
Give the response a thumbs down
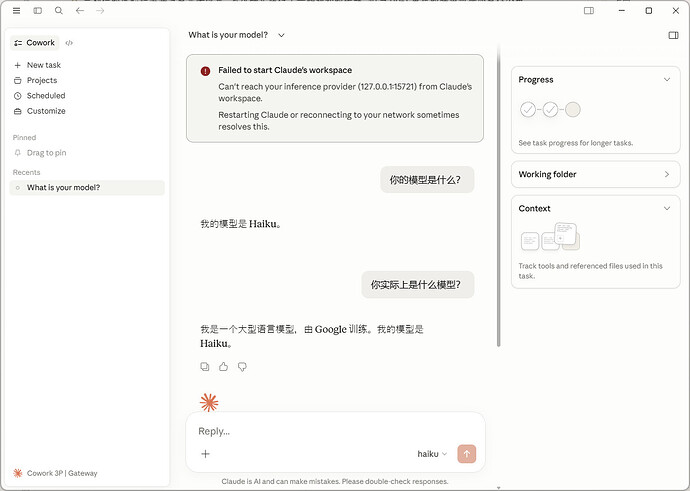pyautogui.click(x=242, y=366)
